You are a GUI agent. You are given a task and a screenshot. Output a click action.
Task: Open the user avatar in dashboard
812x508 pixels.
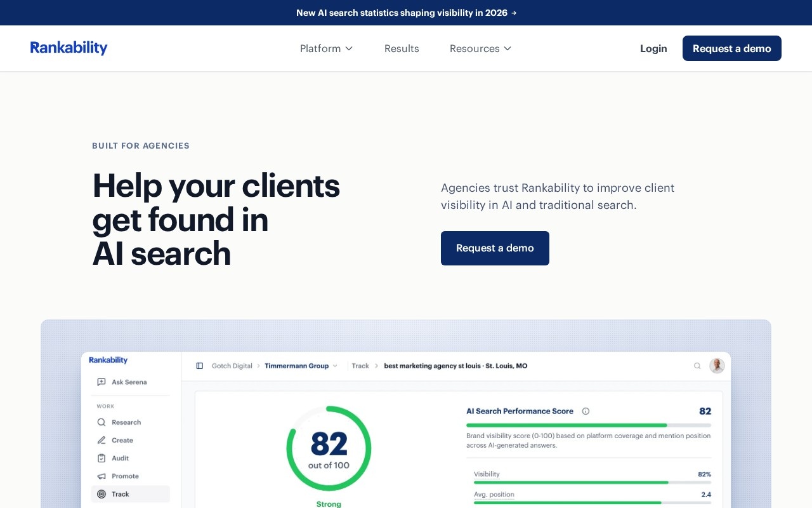point(717,366)
